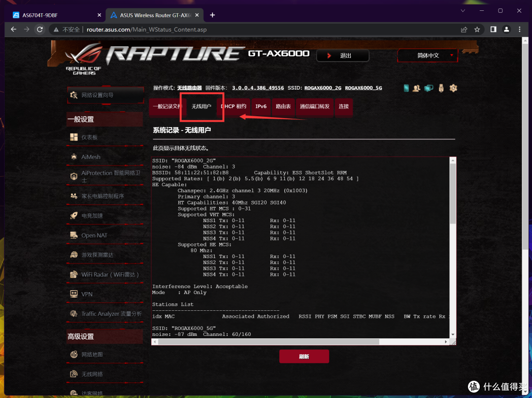
Task: Select the 路由表 tab
Action: (x=283, y=106)
